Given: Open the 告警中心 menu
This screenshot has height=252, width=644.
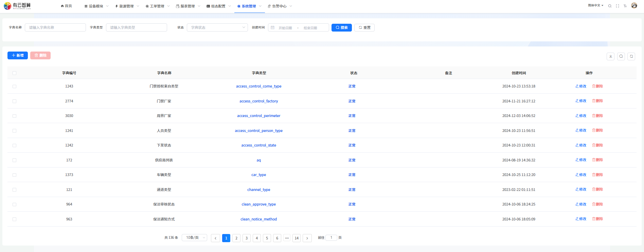Looking at the screenshot, I should (280, 6).
